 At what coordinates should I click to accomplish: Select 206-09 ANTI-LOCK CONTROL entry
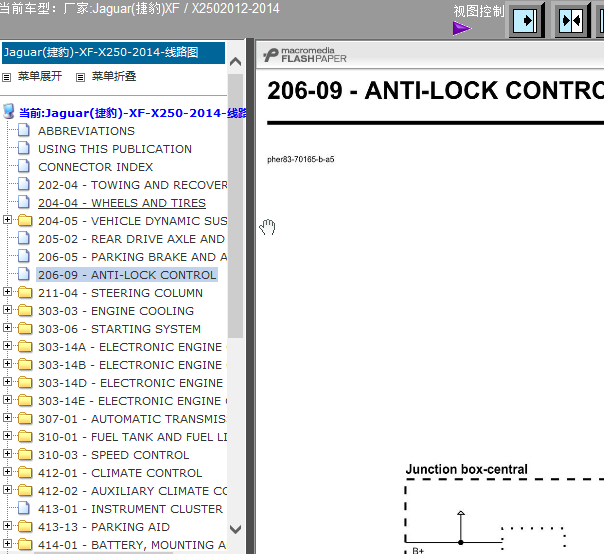tap(127, 275)
